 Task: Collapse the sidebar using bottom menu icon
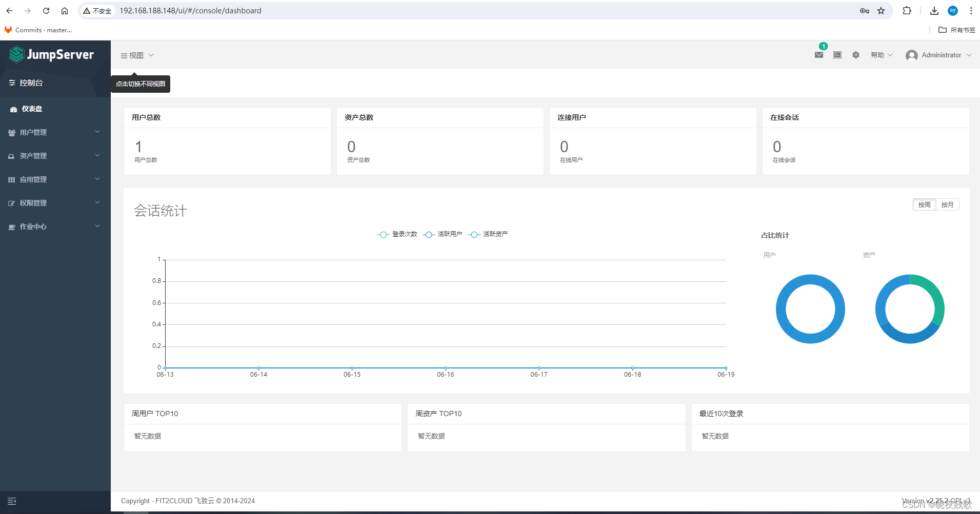tap(12, 501)
